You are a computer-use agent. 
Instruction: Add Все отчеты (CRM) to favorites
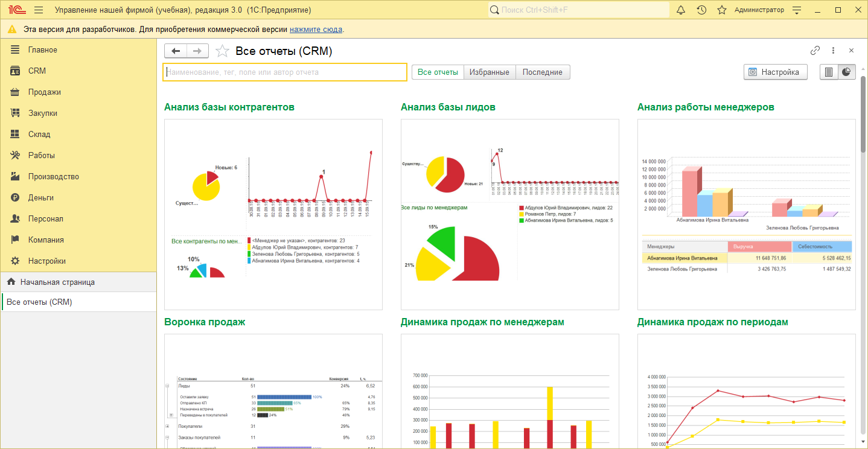[x=222, y=51]
